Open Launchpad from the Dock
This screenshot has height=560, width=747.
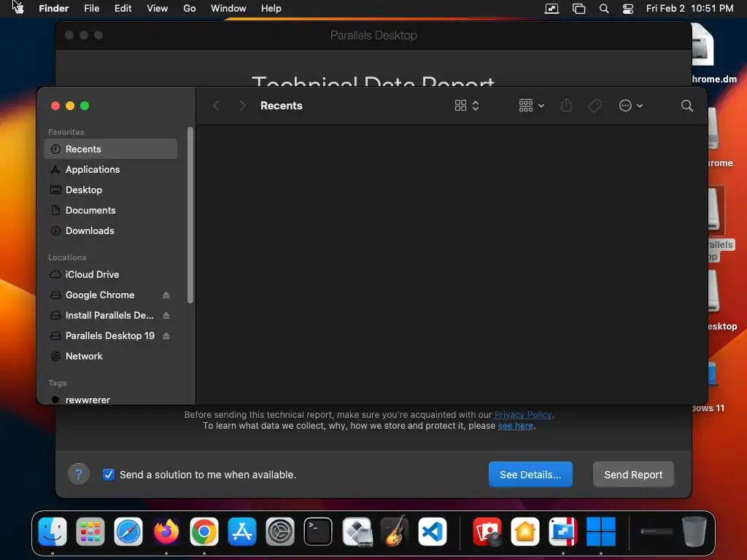click(x=90, y=532)
